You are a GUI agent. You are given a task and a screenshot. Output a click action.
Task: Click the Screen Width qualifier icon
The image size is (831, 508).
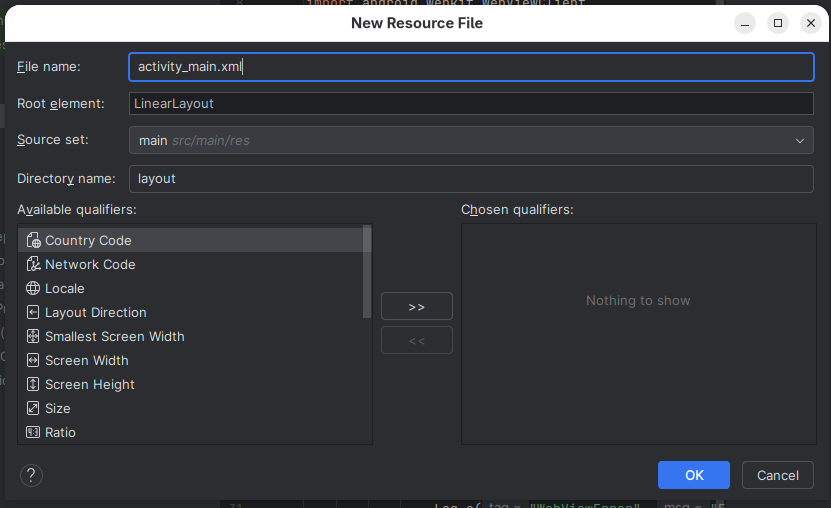pyautogui.click(x=33, y=360)
